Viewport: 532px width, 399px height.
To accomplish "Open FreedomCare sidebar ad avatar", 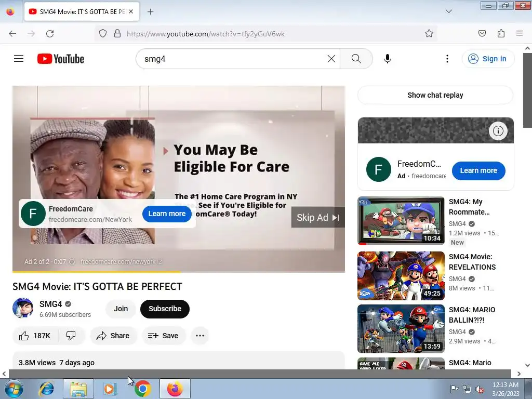I will 379,169.
